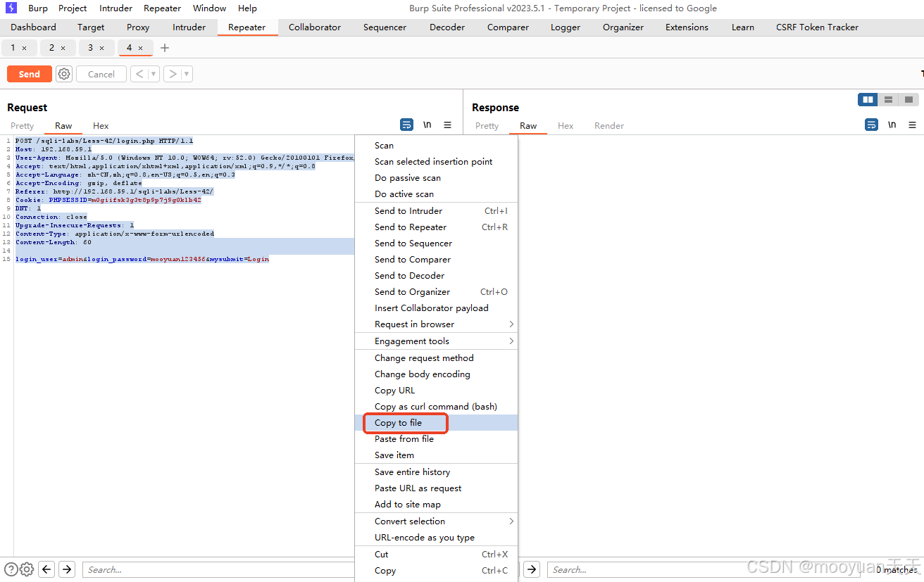Image resolution: width=924 pixels, height=582 pixels.
Task: Add a new Repeater tab
Action: pyautogui.click(x=165, y=48)
